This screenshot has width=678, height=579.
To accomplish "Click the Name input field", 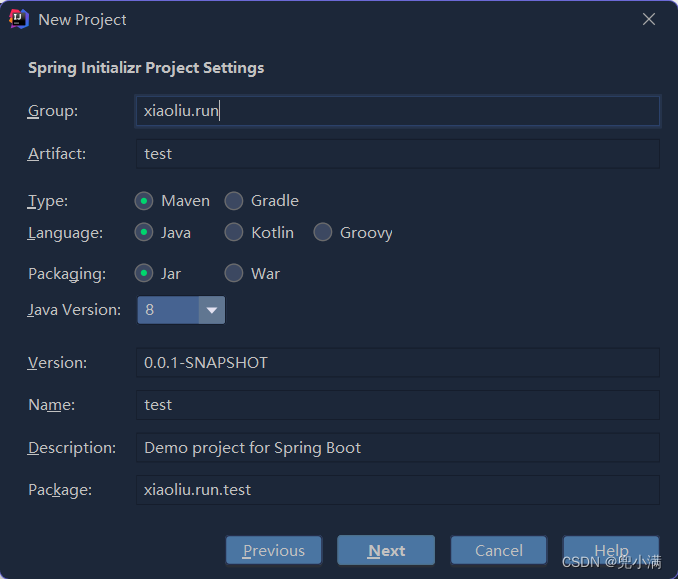I will click(x=398, y=405).
